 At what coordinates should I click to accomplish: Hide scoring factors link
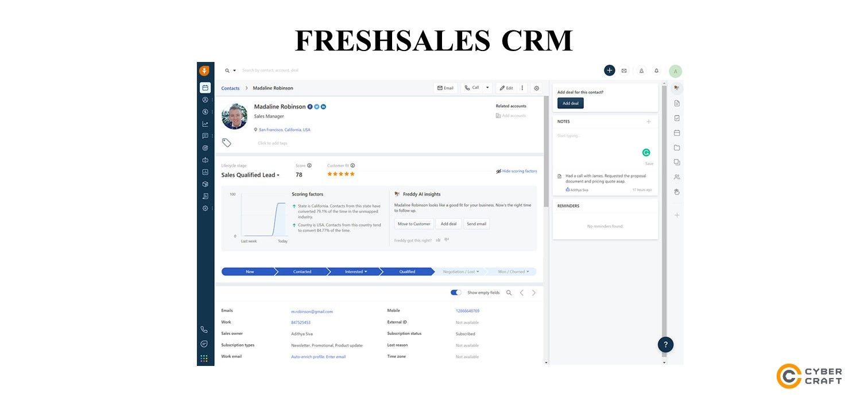tap(517, 171)
